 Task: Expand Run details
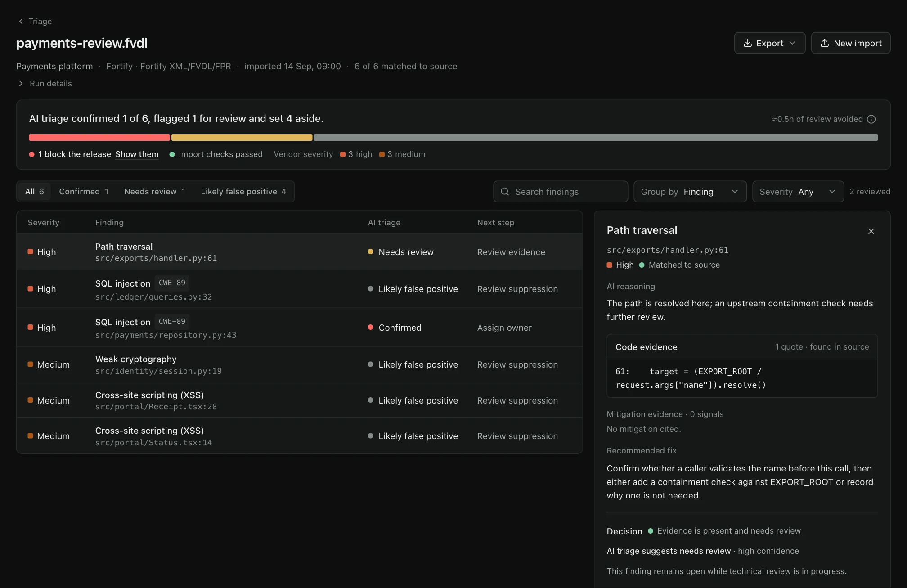[45, 84]
